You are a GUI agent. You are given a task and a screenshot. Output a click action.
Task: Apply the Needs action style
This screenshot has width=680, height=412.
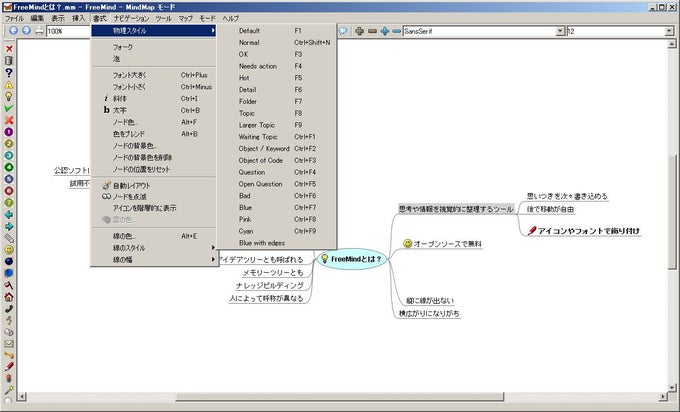tap(276, 66)
